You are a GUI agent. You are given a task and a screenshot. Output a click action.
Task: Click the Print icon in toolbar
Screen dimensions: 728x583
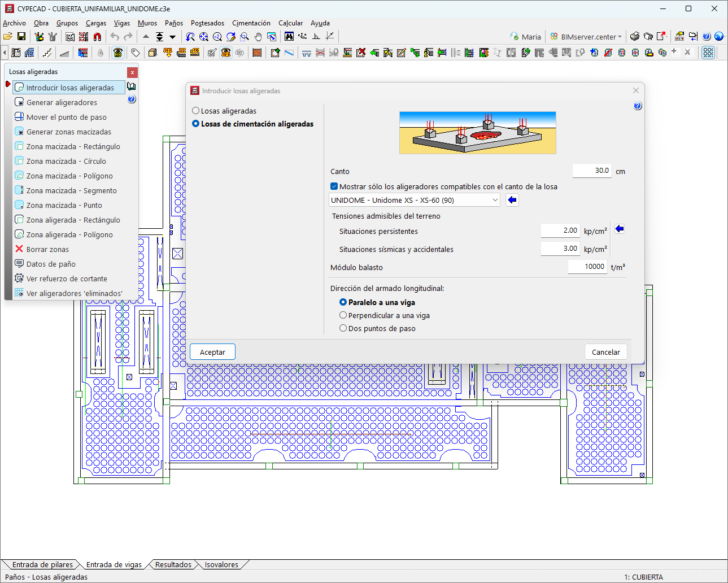[635, 37]
